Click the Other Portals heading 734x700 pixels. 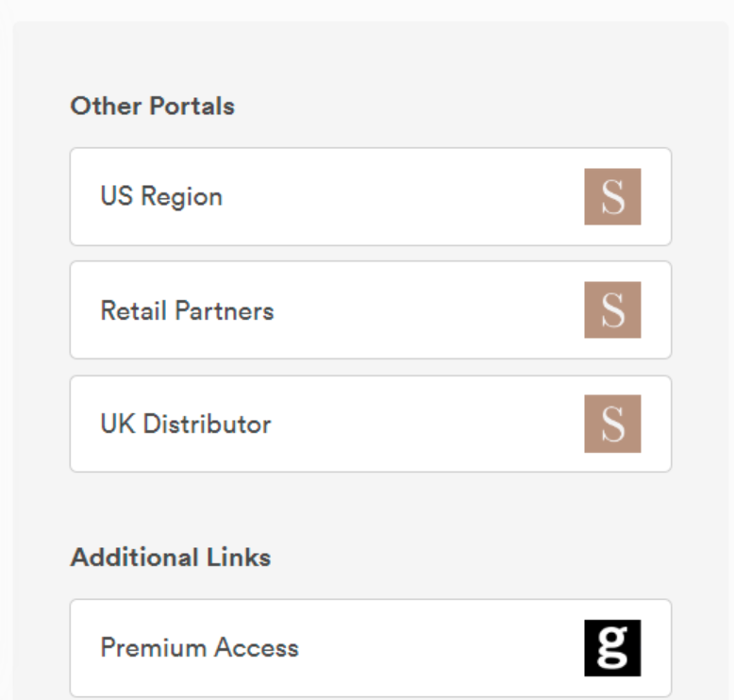coord(153,106)
